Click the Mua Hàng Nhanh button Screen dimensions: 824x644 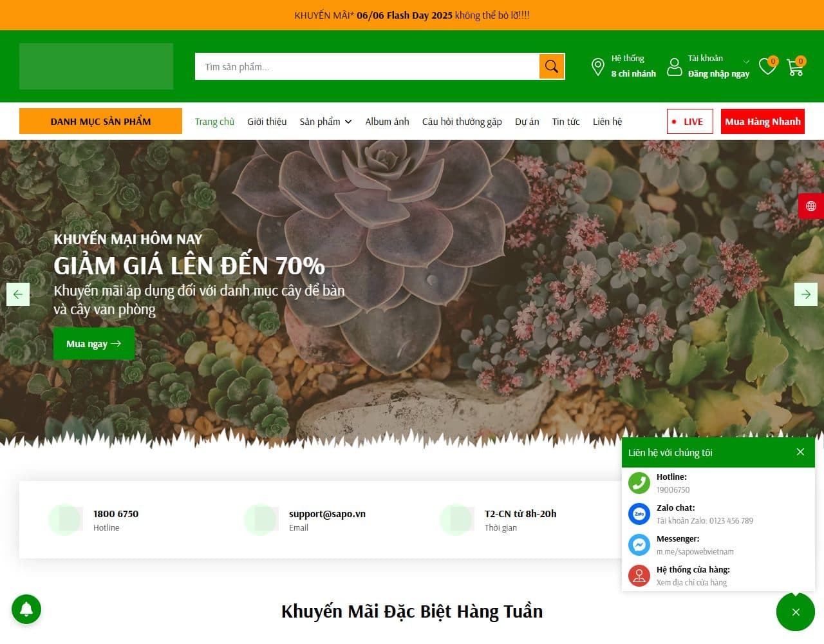[763, 121]
